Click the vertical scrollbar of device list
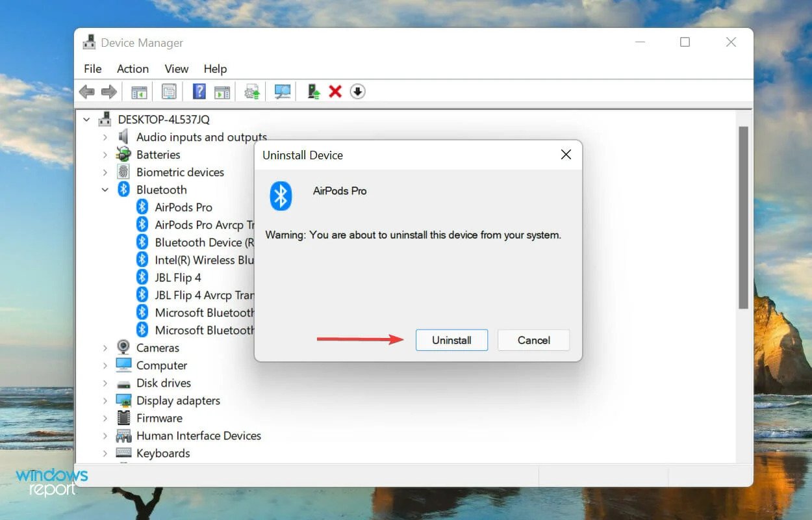 [x=744, y=218]
